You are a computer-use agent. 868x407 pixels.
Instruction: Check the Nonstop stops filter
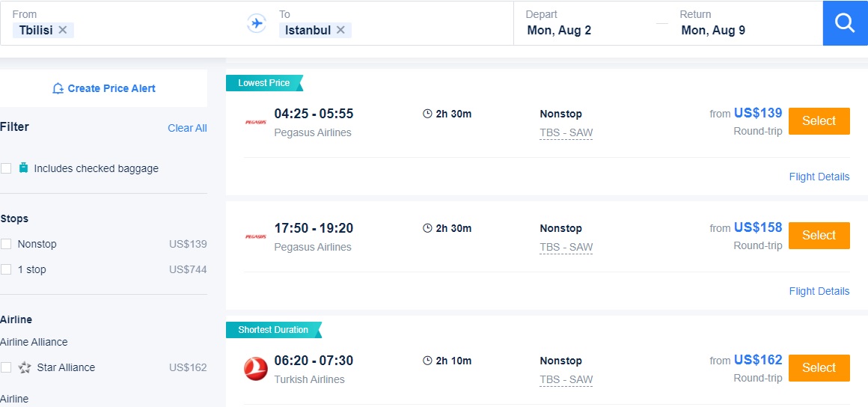click(6, 244)
